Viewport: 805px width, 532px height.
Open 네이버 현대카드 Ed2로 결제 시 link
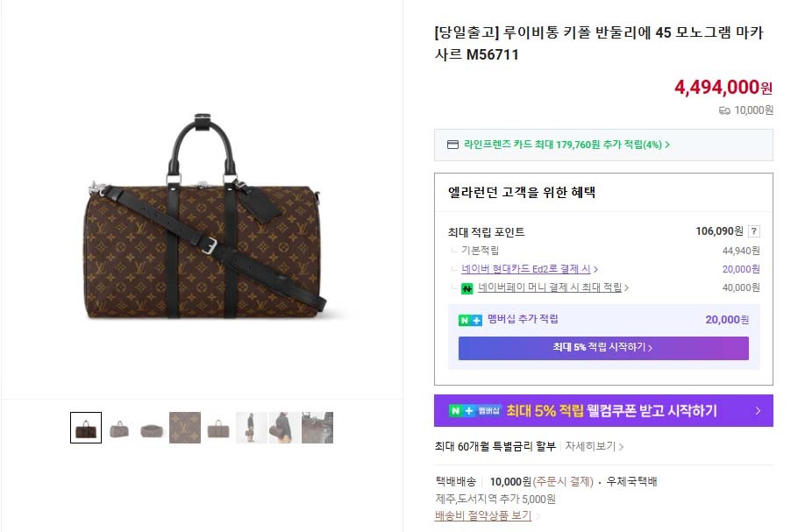[530, 269]
